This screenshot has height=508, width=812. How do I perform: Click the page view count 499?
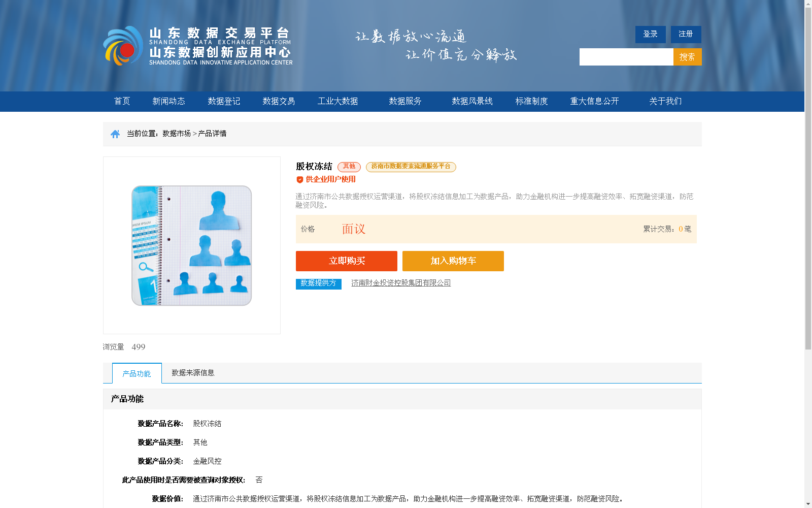139,347
